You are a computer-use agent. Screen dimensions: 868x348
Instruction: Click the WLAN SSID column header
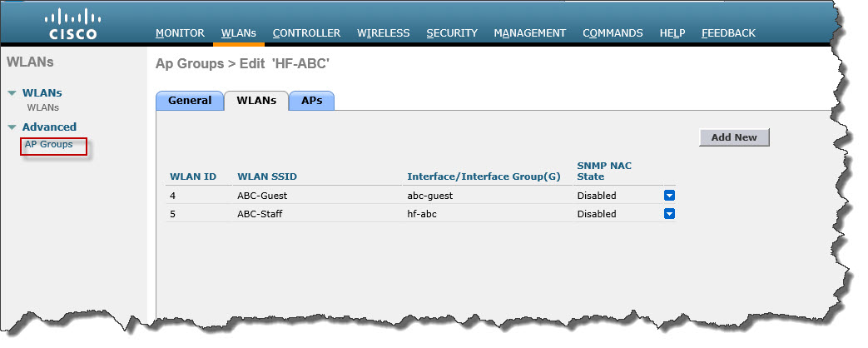tap(267, 176)
